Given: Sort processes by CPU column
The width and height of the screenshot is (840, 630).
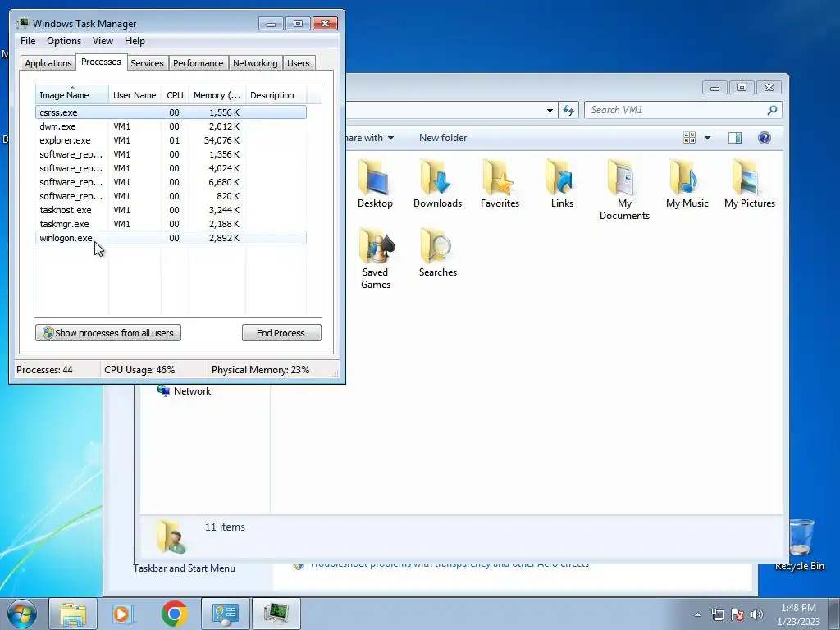Looking at the screenshot, I should 175,95.
